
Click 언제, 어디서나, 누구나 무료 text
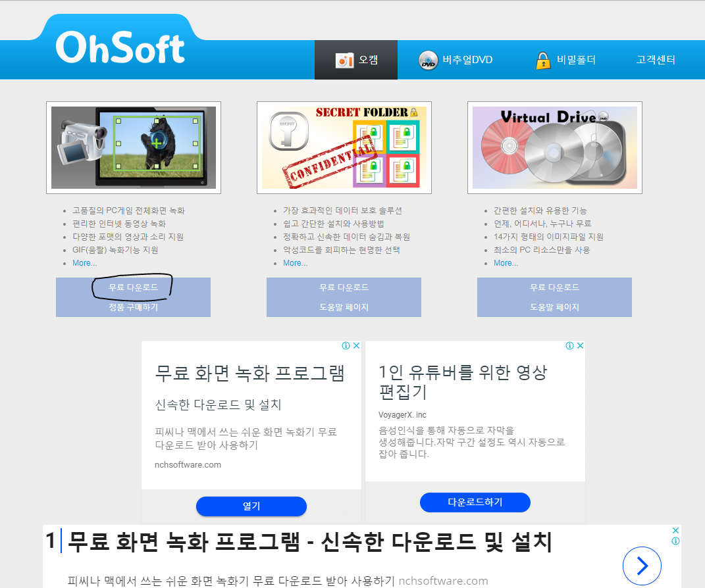(542, 224)
